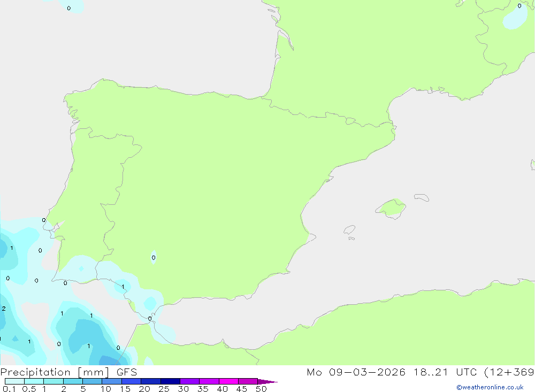Click the green Mallorca island on the map
The width and height of the screenshot is (535, 392).
pyautogui.click(x=392, y=208)
